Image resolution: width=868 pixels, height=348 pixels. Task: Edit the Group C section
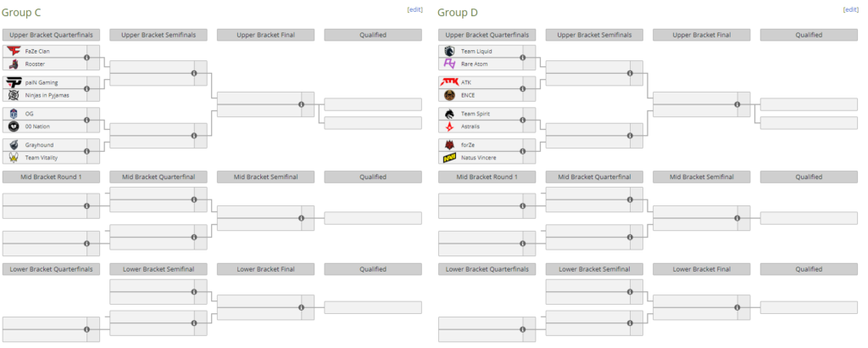click(x=415, y=9)
